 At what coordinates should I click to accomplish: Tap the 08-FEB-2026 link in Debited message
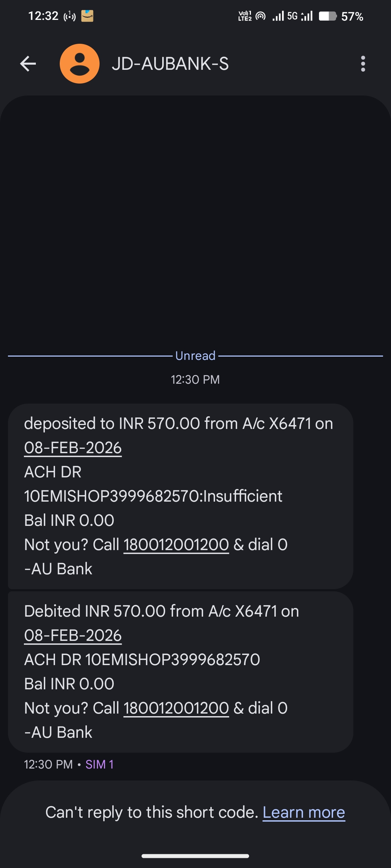73,636
